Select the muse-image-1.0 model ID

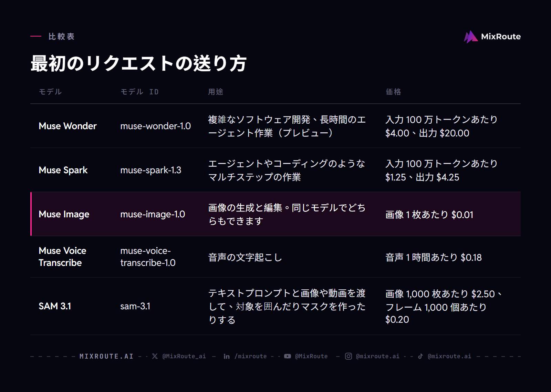click(x=153, y=214)
